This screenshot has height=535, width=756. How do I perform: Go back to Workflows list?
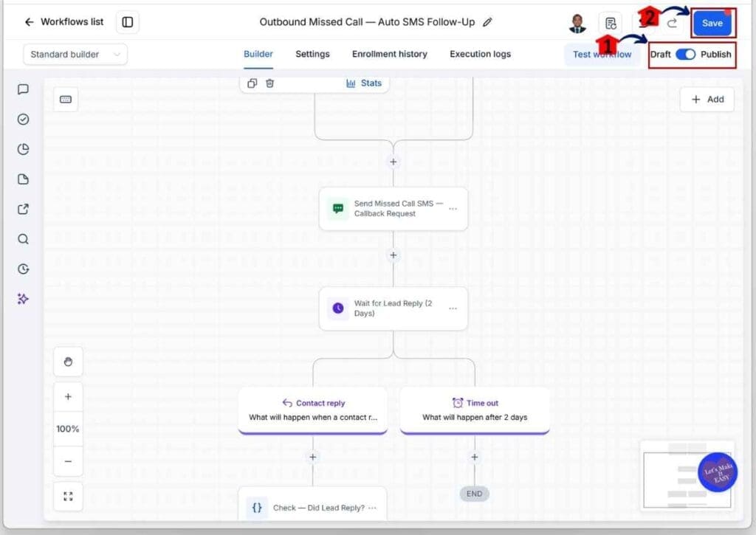(64, 21)
